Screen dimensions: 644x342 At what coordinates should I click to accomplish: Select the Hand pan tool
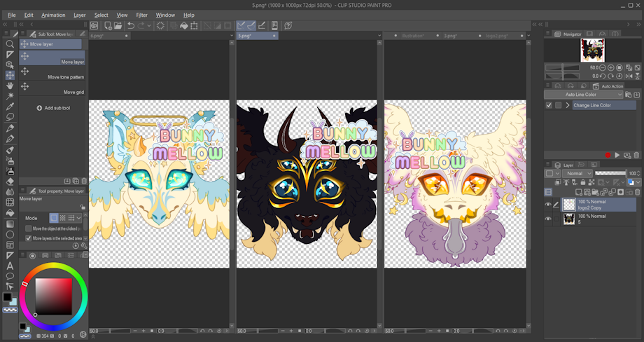pyautogui.click(x=10, y=85)
